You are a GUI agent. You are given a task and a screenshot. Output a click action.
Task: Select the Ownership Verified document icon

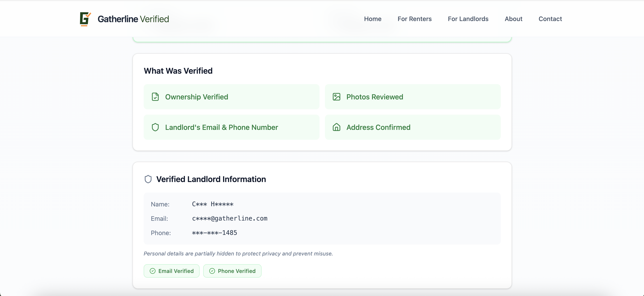pos(155,97)
